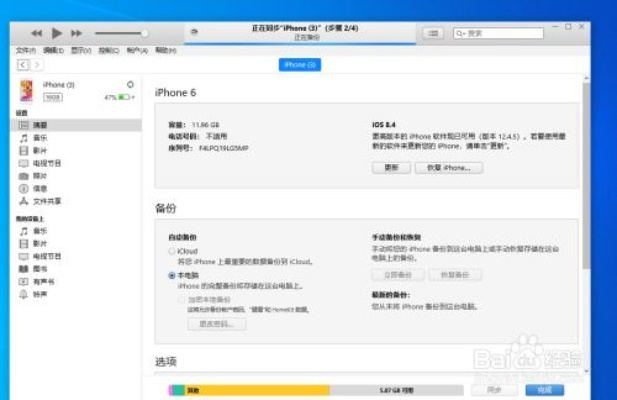
Task: Click the iOS 8.4 version label
Action: pos(384,125)
